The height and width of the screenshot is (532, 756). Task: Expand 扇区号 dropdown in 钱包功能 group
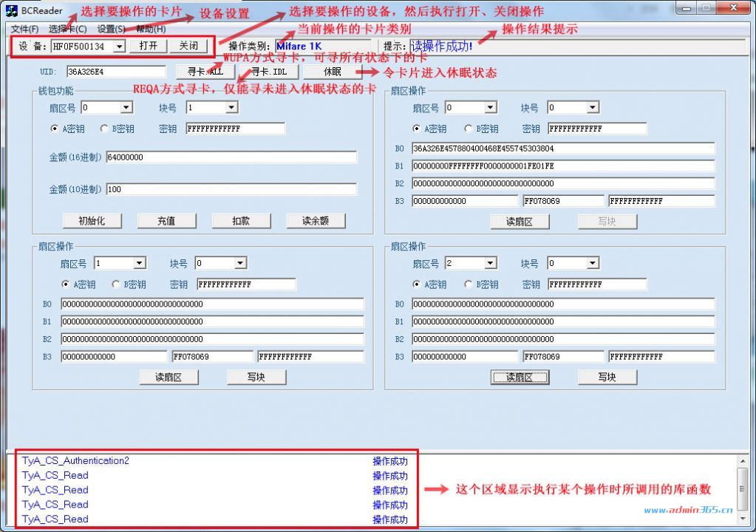click(x=126, y=107)
